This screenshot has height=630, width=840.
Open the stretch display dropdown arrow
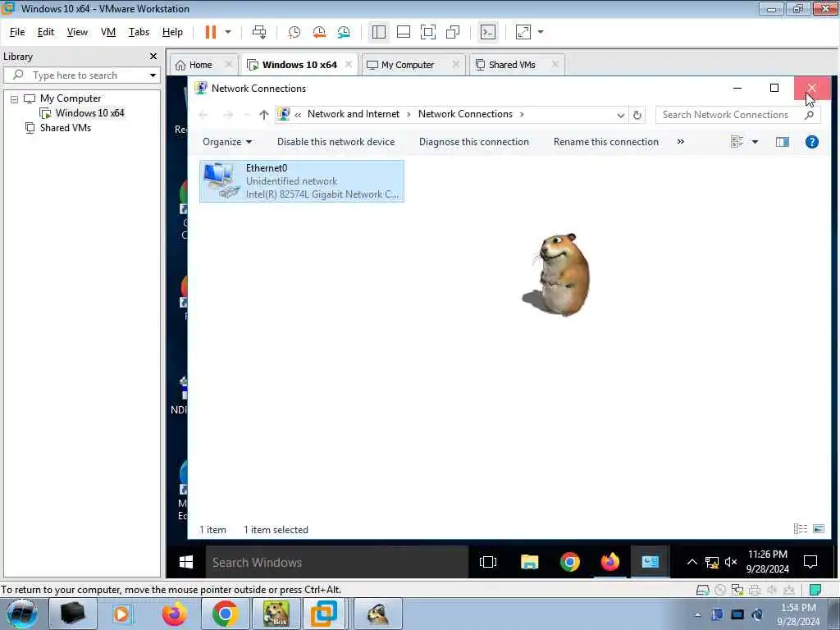point(541,32)
